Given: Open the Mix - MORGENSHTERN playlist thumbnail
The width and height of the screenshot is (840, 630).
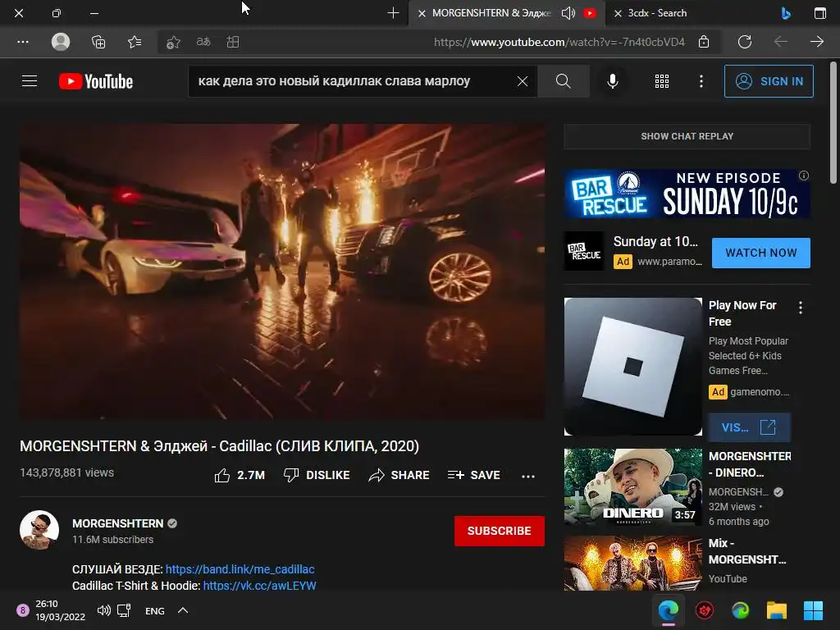Looking at the screenshot, I should (632, 563).
